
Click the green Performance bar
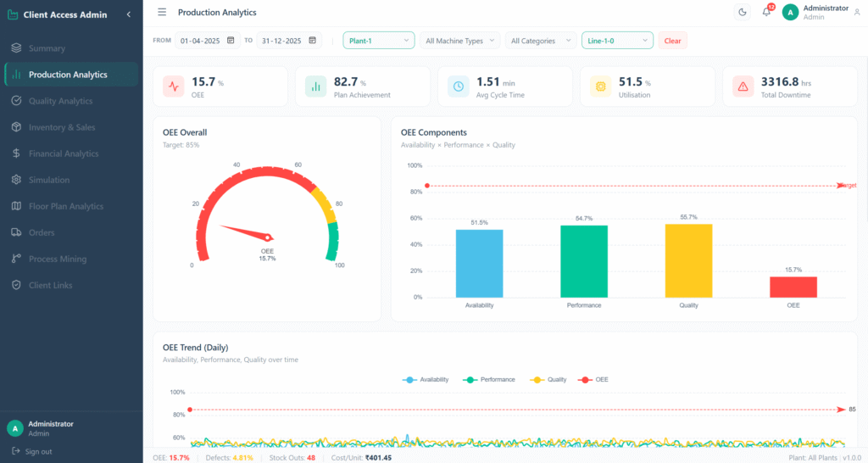point(584,261)
